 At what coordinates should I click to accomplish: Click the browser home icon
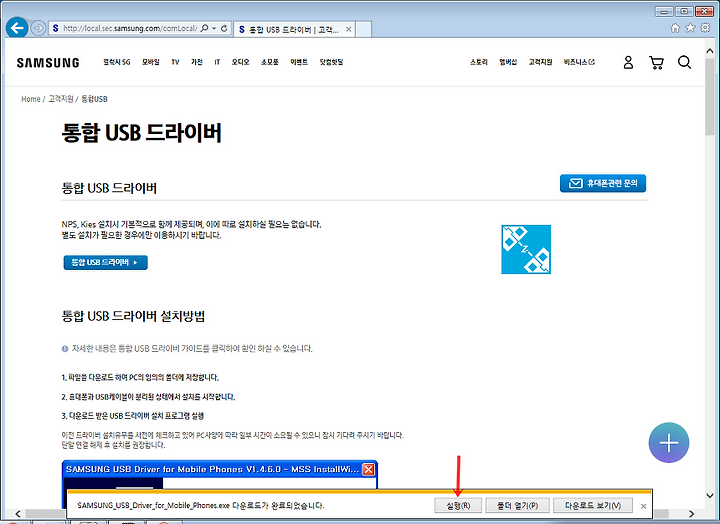pos(675,28)
